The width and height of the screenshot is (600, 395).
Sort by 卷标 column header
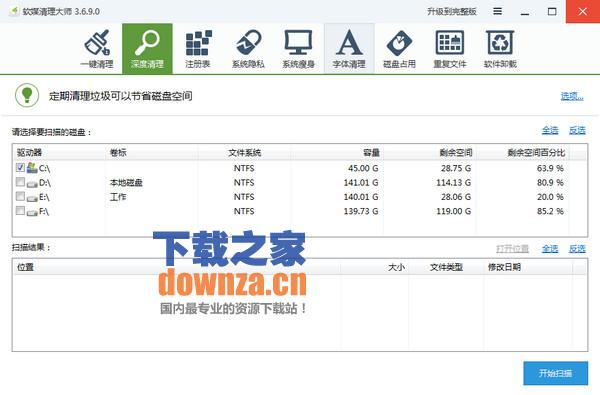(152, 152)
